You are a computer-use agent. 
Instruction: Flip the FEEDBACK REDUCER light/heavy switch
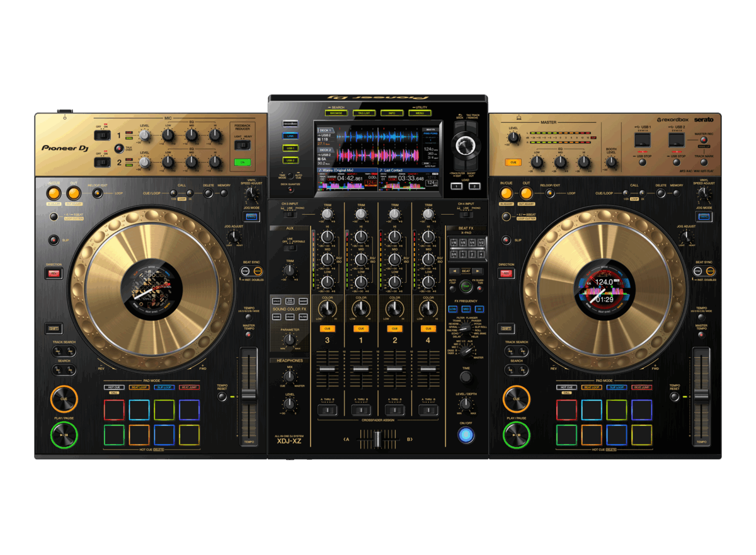tap(243, 145)
